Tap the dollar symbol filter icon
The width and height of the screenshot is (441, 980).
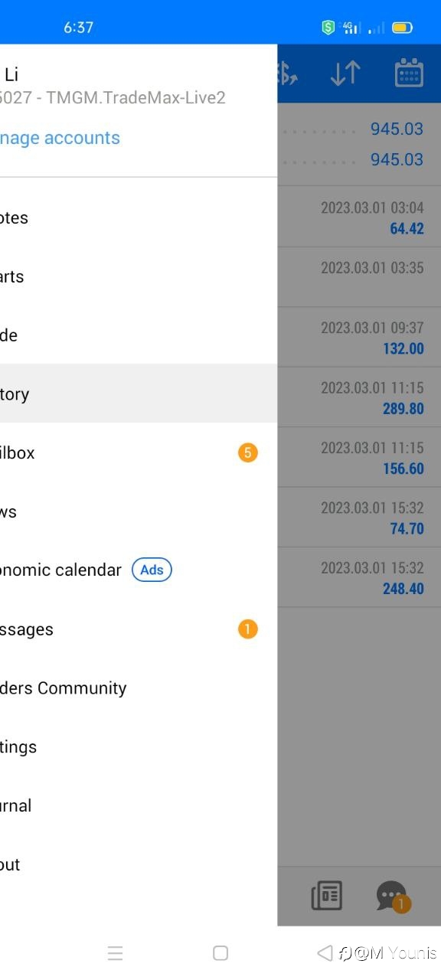(x=287, y=73)
